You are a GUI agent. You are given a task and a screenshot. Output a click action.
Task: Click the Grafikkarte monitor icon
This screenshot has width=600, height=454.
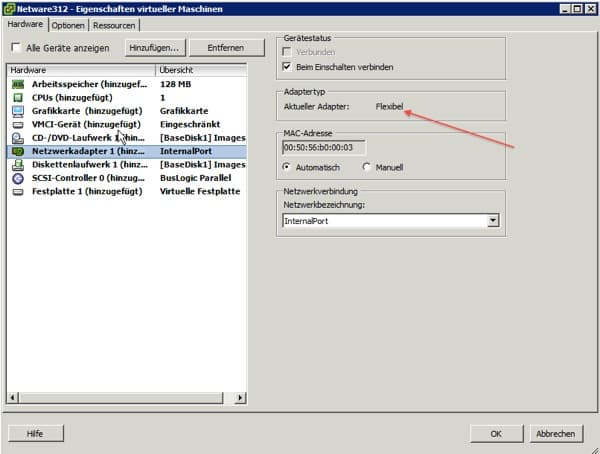point(18,111)
